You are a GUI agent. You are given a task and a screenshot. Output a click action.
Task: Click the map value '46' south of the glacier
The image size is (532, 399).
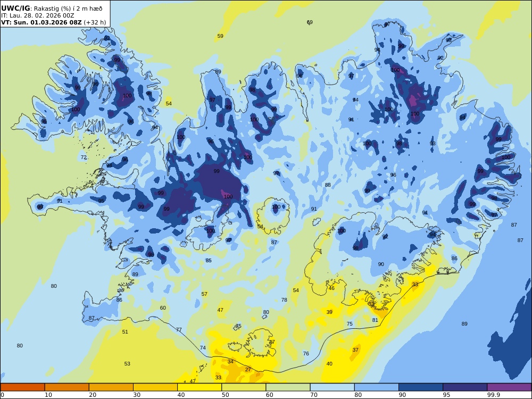(331, 288)
